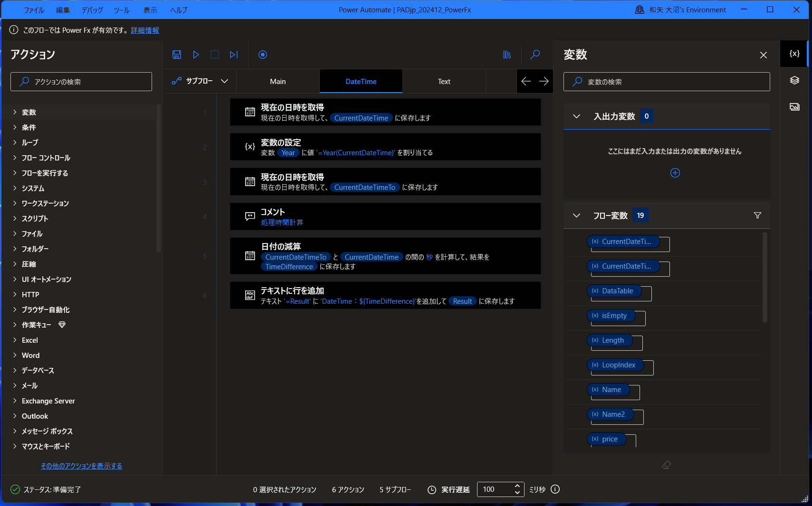The image size is (812, 506).
Task: Click the LoopIndex variable chip
Action: [x=615, y=365]
